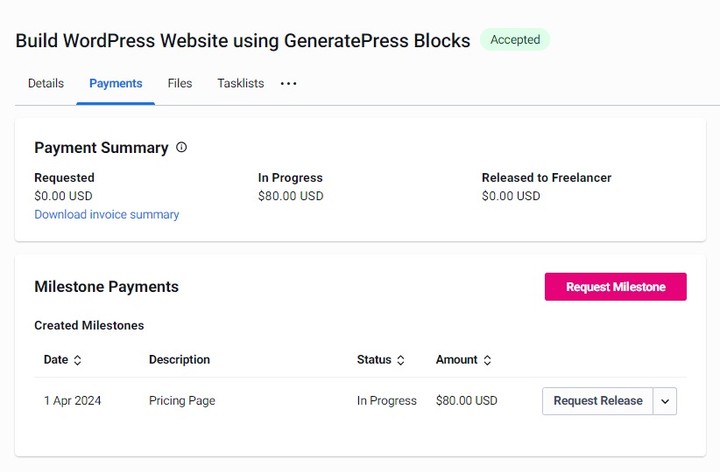Click the Request Release button
The width and height of the screenshot is (720, 472).
click(x=597, y=401)
